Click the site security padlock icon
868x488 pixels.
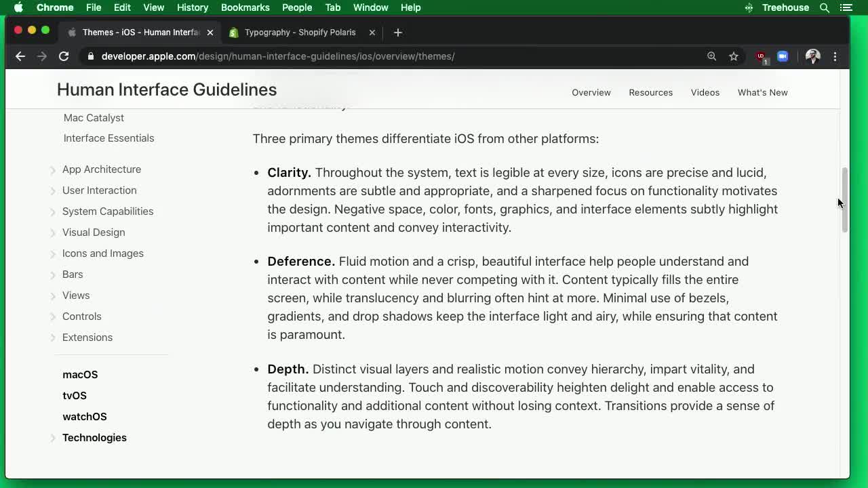[91, 56]
